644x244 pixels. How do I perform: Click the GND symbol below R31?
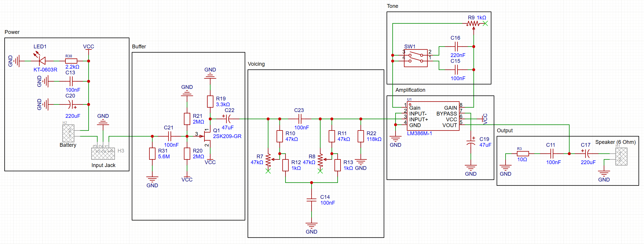[x=152, y=180]
